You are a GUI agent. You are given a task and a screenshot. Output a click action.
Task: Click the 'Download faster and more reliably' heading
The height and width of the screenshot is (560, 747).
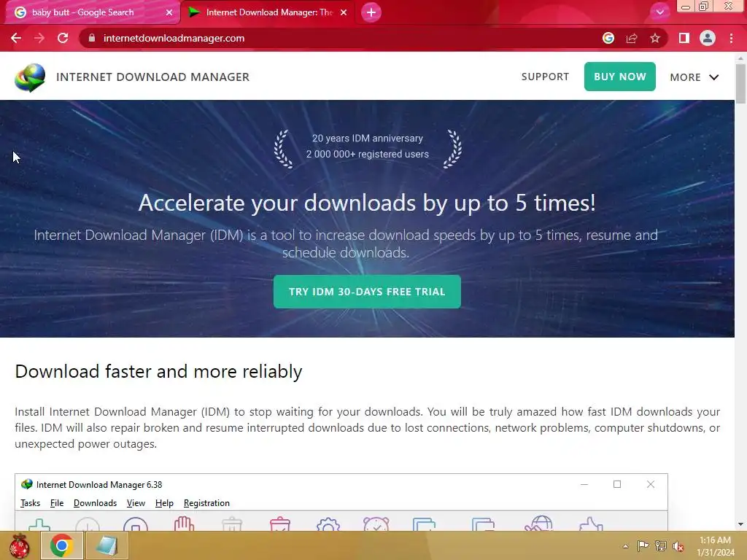(158, 371)
